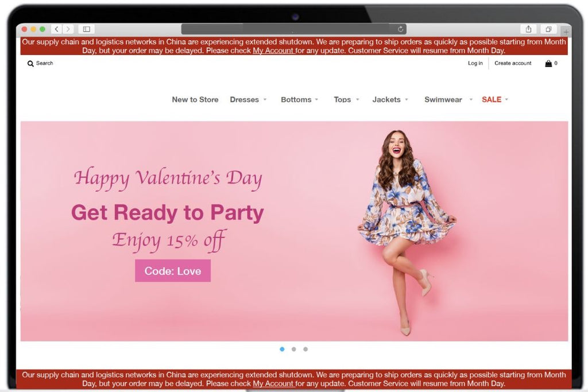Select the SALE menu item
Image resolution: width=588 pixels, height=392 pixels.
[x=493, y=99]
